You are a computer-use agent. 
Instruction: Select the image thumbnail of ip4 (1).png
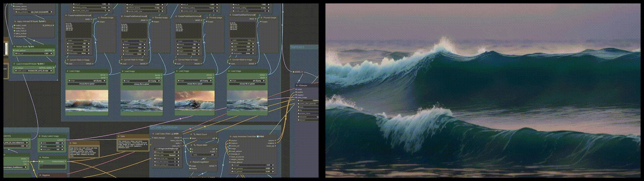click(x=142, y=101)
